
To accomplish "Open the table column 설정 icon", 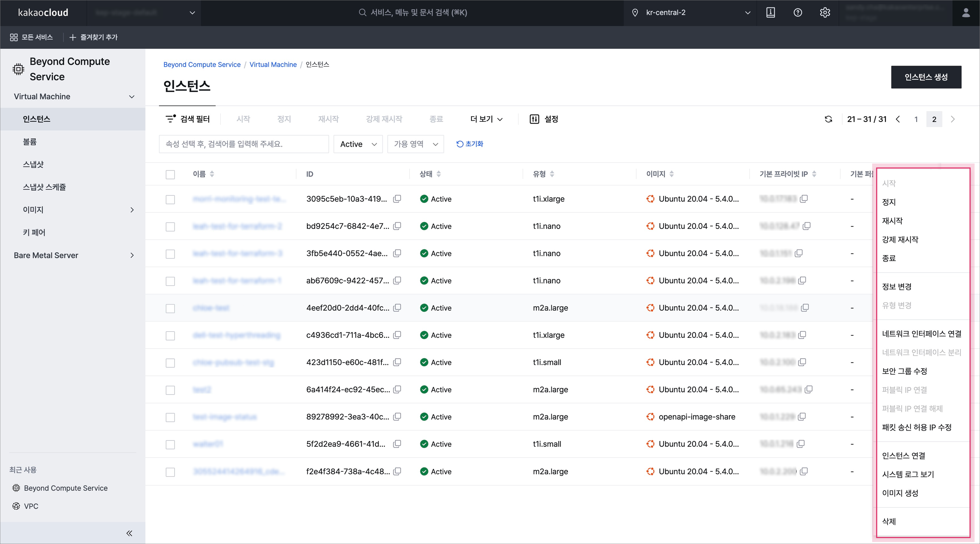I will click(x=534, y=119).
